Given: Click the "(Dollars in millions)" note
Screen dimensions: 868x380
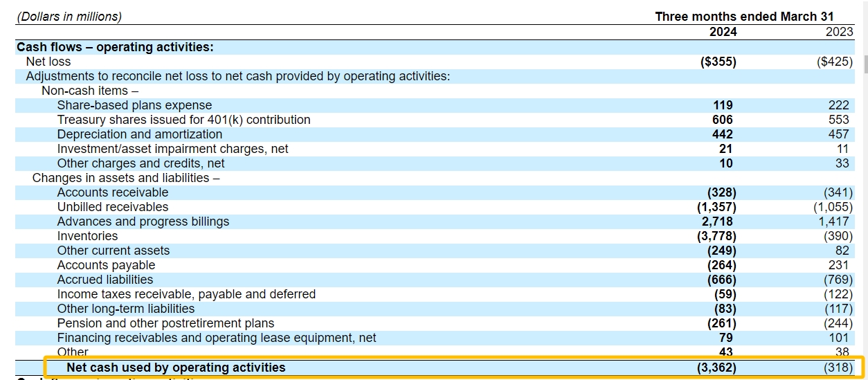Looking at the screenshot, I should pyautogui.click(x=69, y=17).
